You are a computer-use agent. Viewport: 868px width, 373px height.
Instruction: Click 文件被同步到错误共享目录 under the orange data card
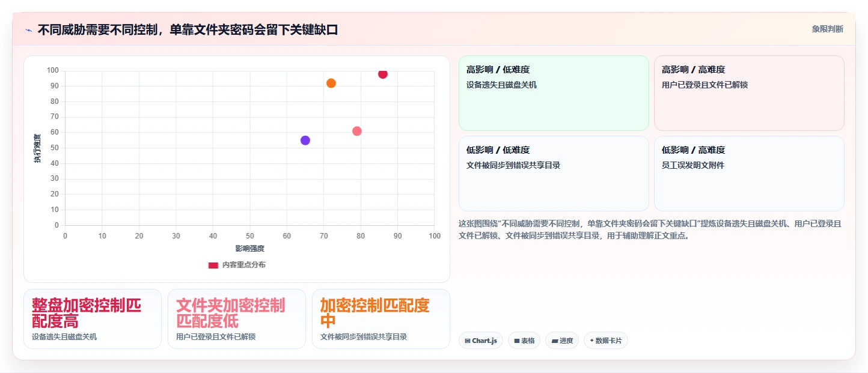364,336
